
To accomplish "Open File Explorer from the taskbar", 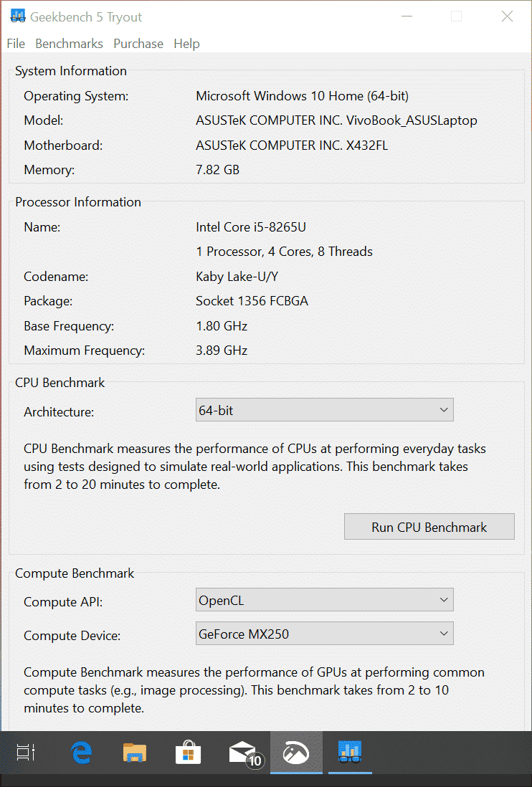I will 135,753.
